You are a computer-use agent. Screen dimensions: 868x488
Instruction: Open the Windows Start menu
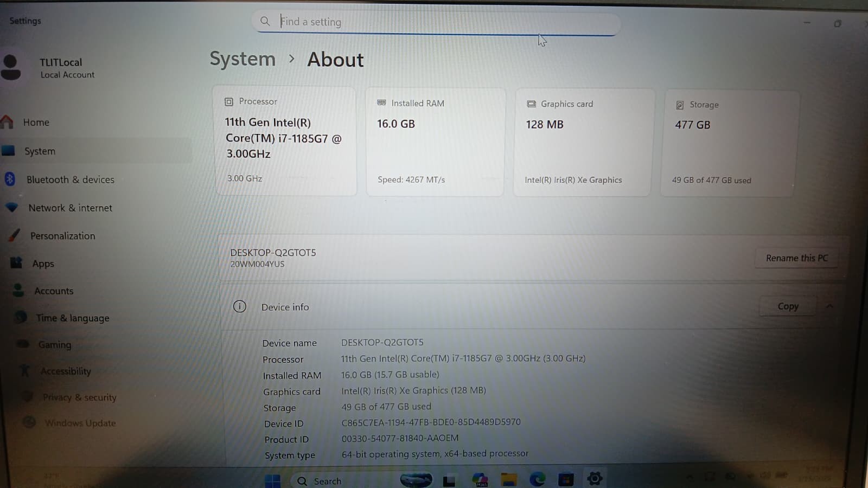(x=272, y=480)
